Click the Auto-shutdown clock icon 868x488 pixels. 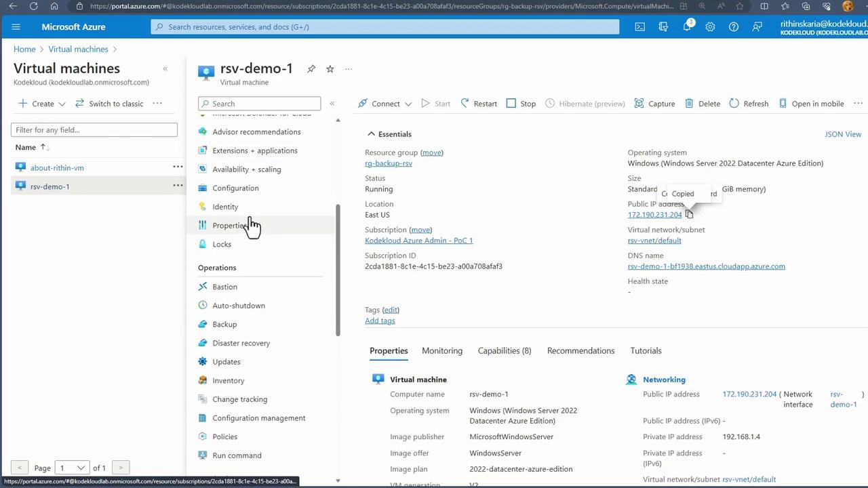[x=203, y=306]
